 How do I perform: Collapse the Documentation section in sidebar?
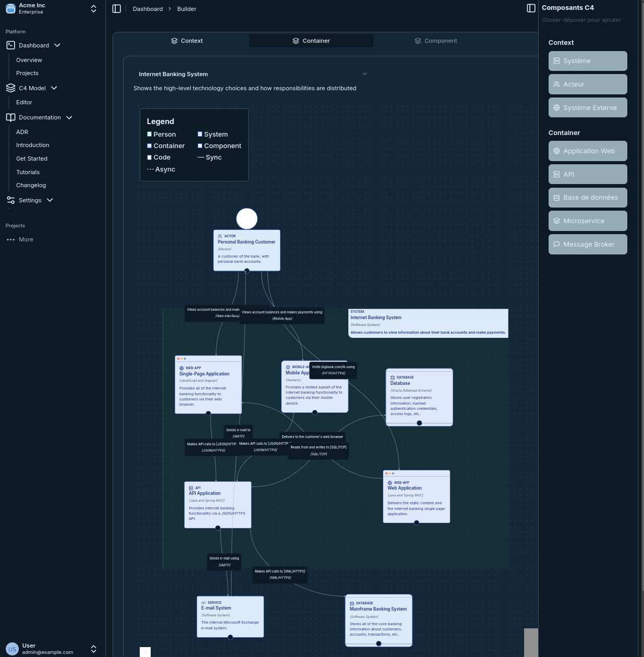69,117
